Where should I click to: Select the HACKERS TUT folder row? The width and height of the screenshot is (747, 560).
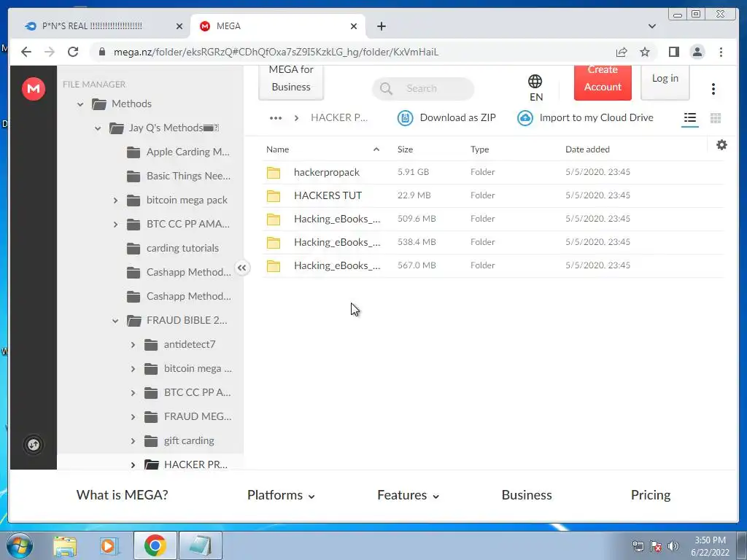[x=492, y=195]
